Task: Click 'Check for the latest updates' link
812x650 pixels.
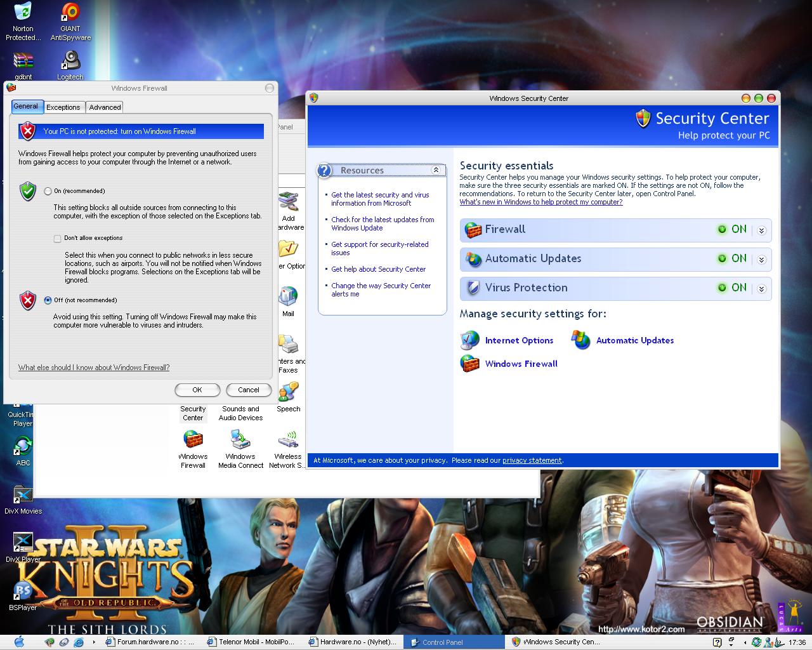Action: pos(383,223)
